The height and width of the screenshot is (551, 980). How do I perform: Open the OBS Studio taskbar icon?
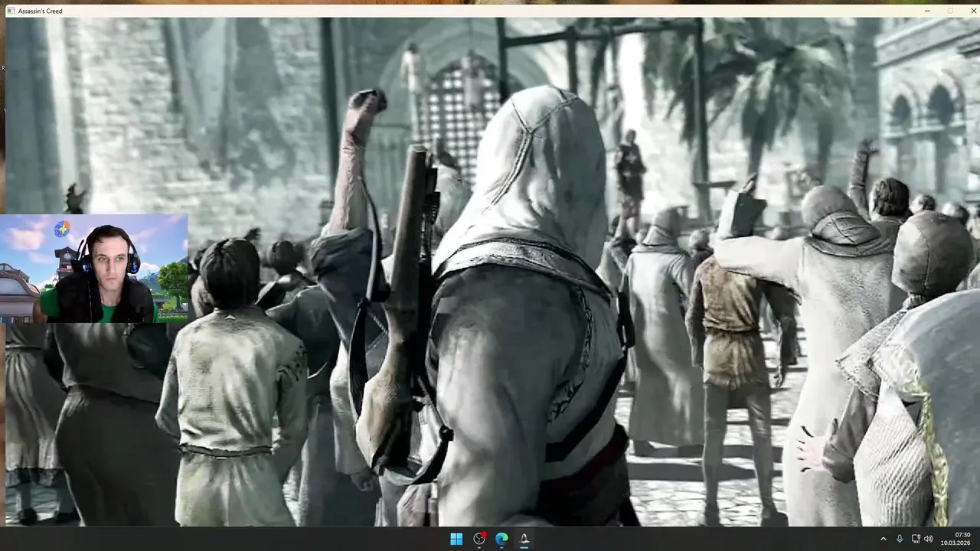coord(479,539)
